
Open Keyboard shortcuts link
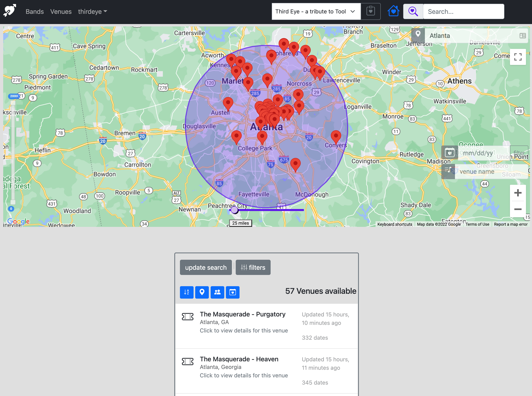coord(395,224)
